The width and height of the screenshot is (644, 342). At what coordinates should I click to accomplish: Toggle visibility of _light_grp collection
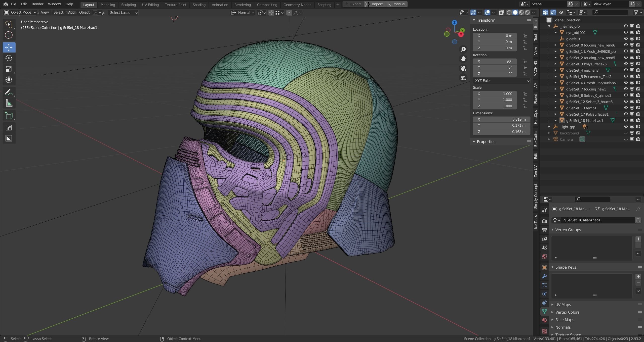pos(626,127)
